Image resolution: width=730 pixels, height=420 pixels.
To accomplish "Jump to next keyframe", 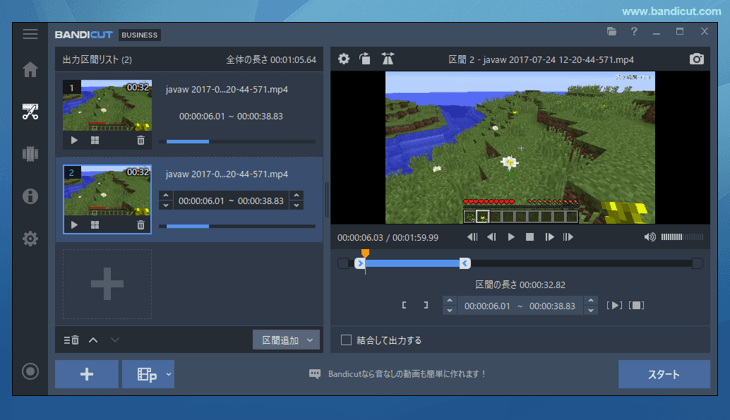I will 568,237.
